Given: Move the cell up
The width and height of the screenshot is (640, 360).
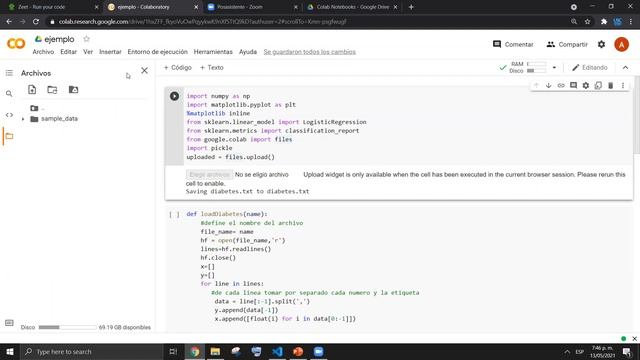Looking at the screenshot, I should tap(536, 85).
